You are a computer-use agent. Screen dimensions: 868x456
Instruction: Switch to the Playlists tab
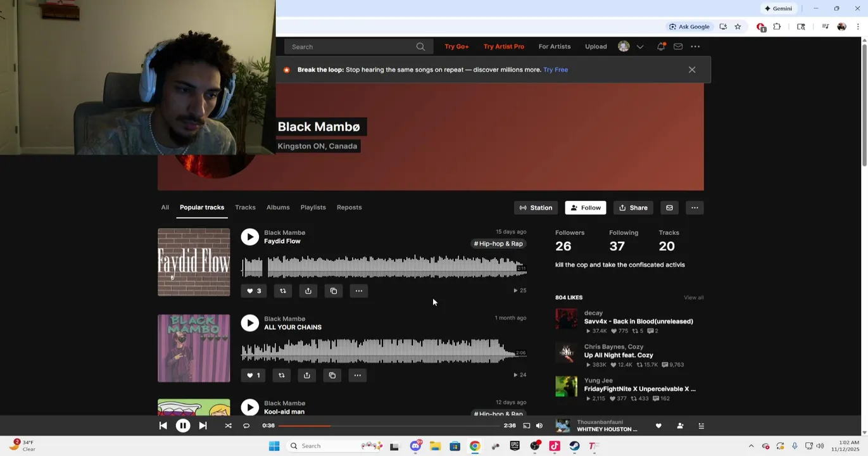pos(313,207)
